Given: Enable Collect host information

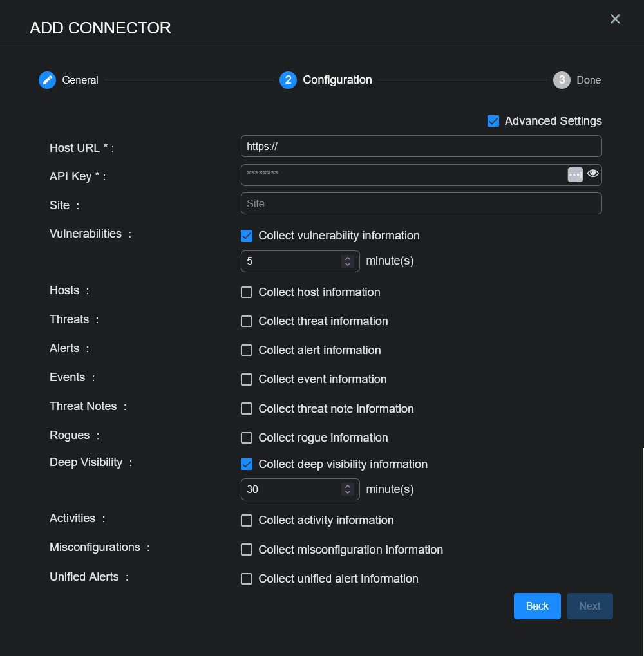Looking at the screenshot, I should click(x=247, y=292).
